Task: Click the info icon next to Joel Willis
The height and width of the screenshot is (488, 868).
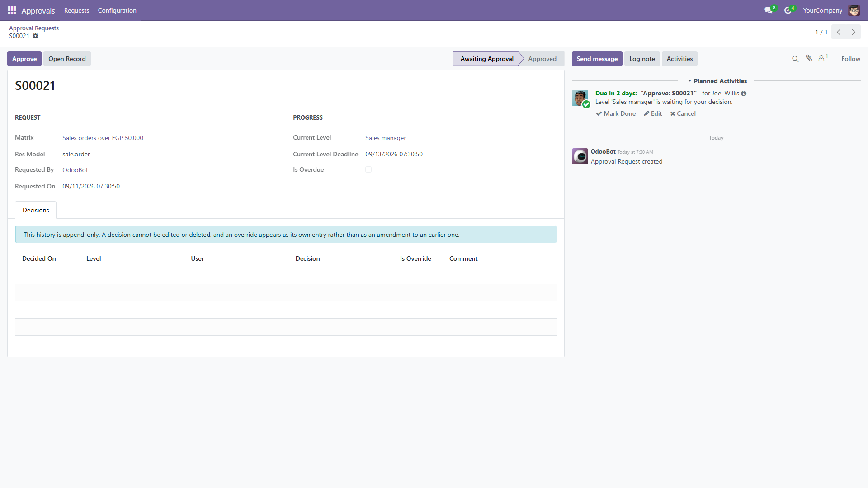Action: point(744,94)
